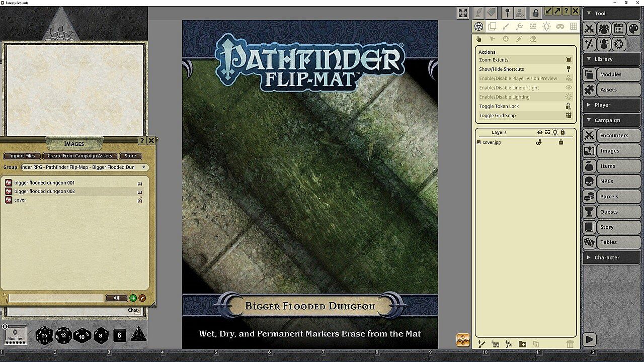This screenshot has width=644, height=362.
Task: Toggle visibility icon of cover.jpg layer
Action: pyautogui.click(x=539, y=142)
